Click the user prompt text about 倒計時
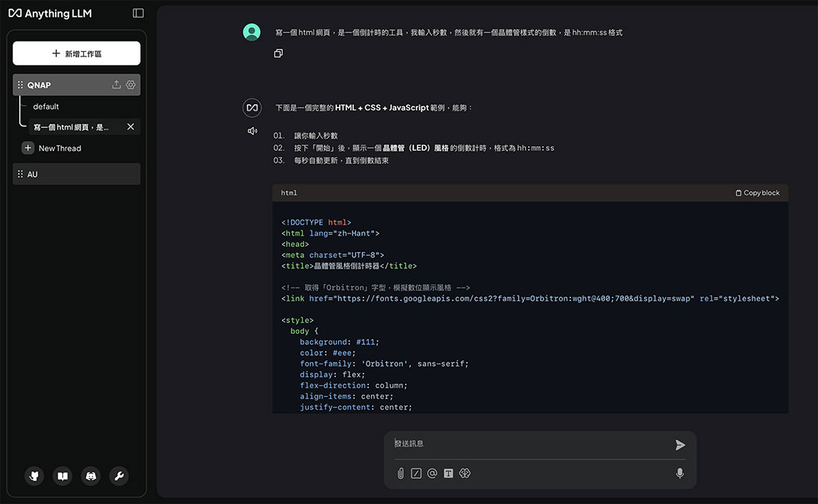Screen dimensions: 818x504 point(448,33)
